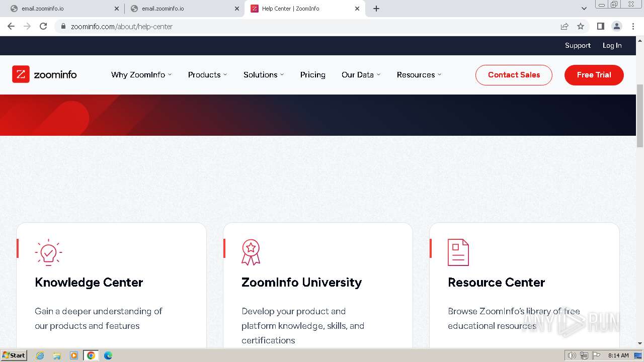Open the Pricing page
This screenshot has width=644, height=362.
[x=313, y=74]
